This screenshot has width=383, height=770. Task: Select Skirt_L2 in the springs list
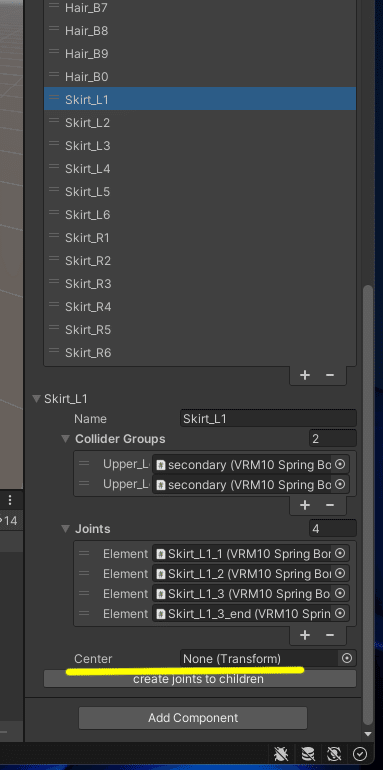click(x=199, y=123)
